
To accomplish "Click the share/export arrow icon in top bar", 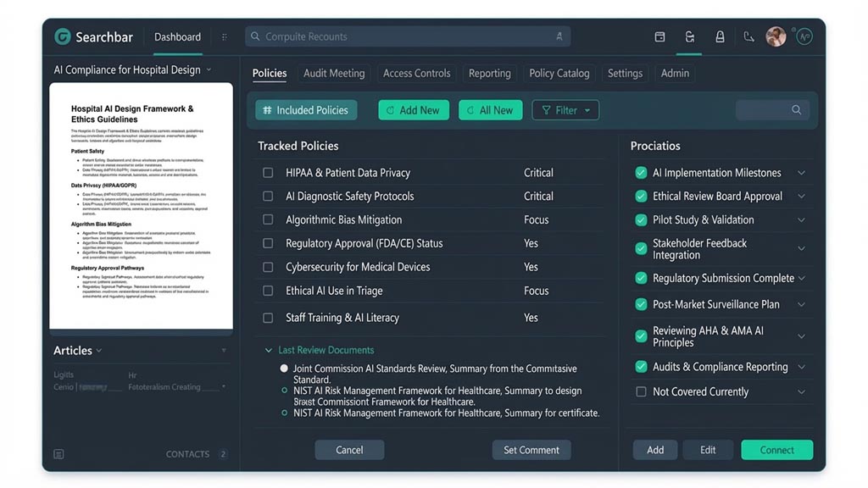I will (748, 36).
